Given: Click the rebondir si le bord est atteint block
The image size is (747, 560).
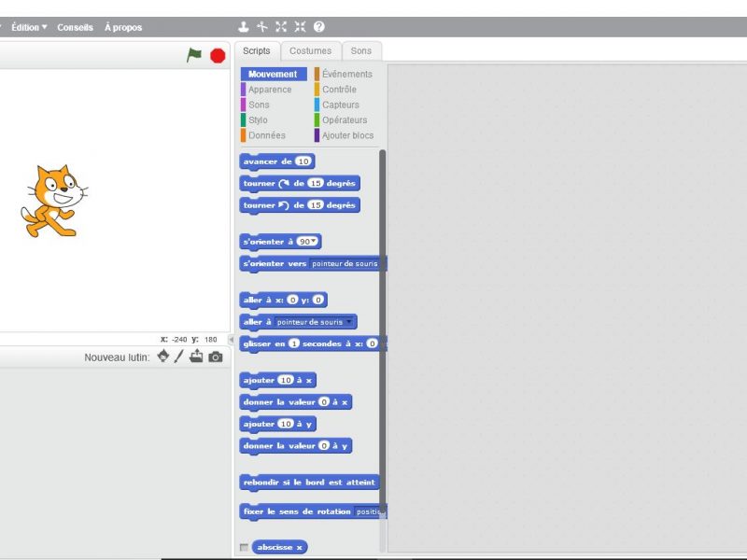Looking at the screenshot, I should (309, 483).
